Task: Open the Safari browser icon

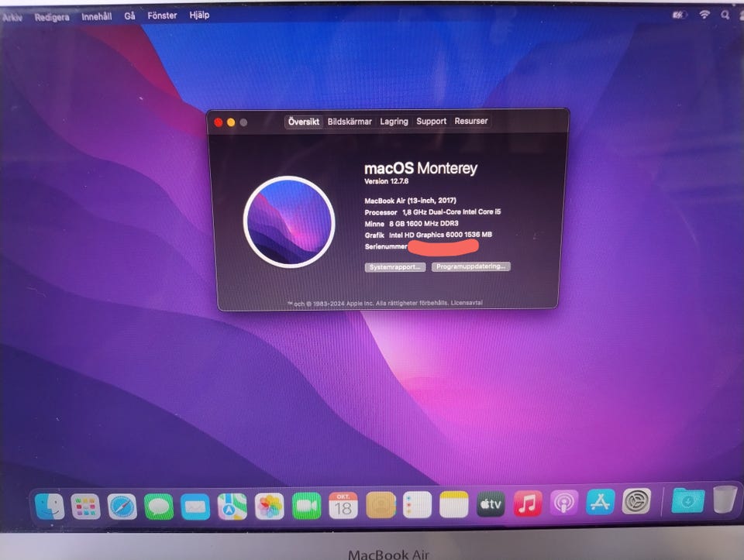Action: pos(122,507)
